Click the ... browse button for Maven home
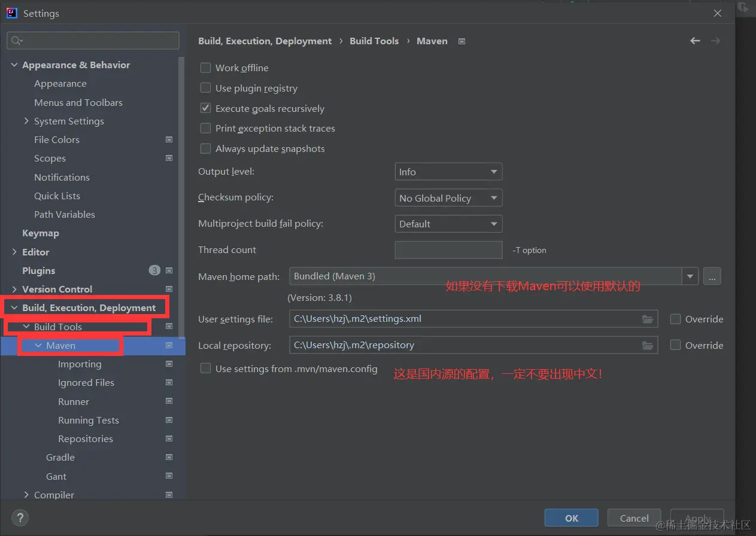The height and width of the screenshot is (536, 756). [712, 276]
